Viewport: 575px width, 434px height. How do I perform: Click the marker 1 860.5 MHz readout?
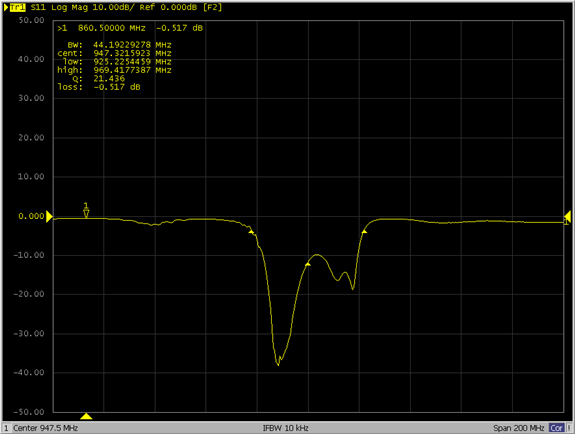click(130, 28)
